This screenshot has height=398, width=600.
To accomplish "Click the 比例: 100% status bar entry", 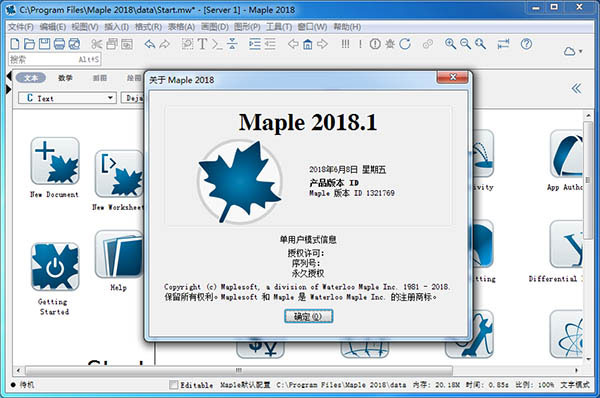I will pos(534,385).
